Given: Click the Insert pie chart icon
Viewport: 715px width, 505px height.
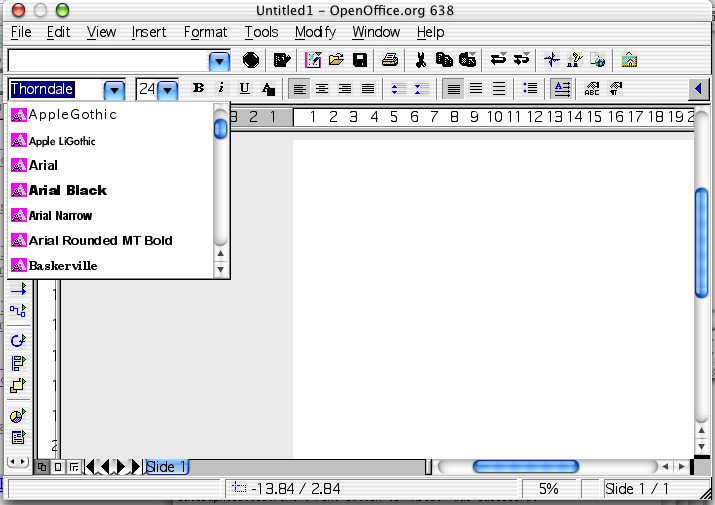Looking at the screenshot, I should [18, 416].
